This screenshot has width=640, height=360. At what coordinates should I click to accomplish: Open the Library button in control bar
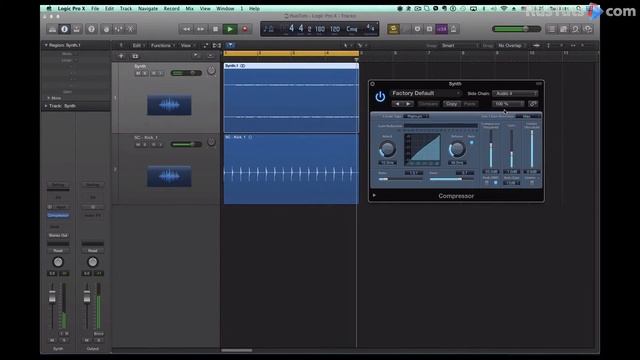pos(52,29)
